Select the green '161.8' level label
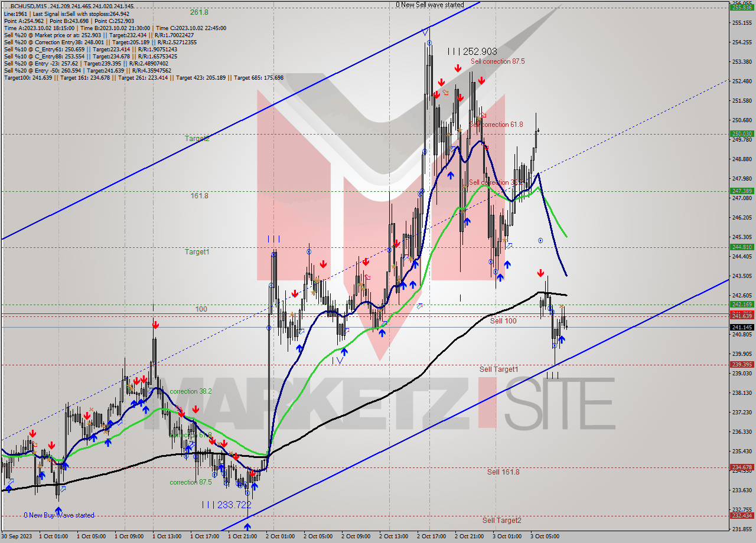756x543 pixels. (199, 195)
